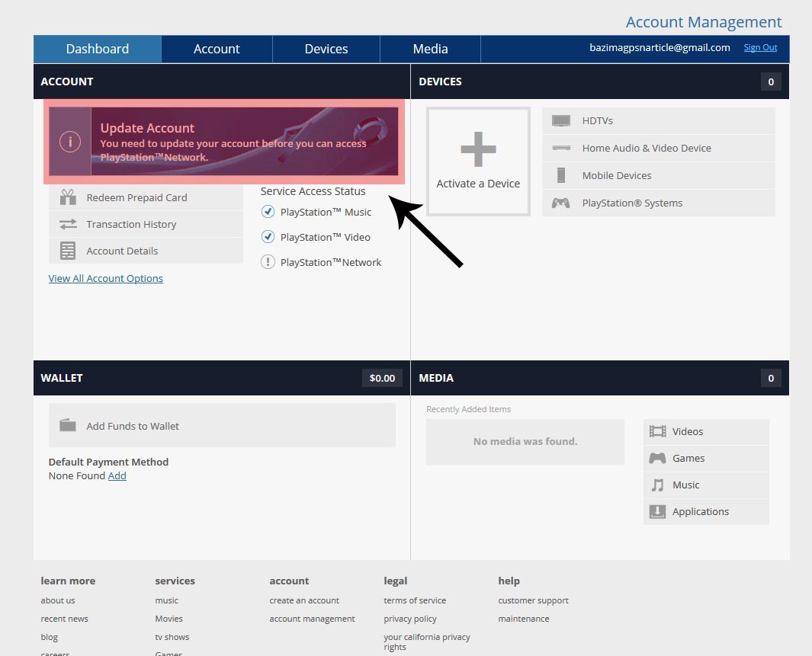
Task: Click the Redeem Prepaid Card gift icon
Action: (68, 197)
